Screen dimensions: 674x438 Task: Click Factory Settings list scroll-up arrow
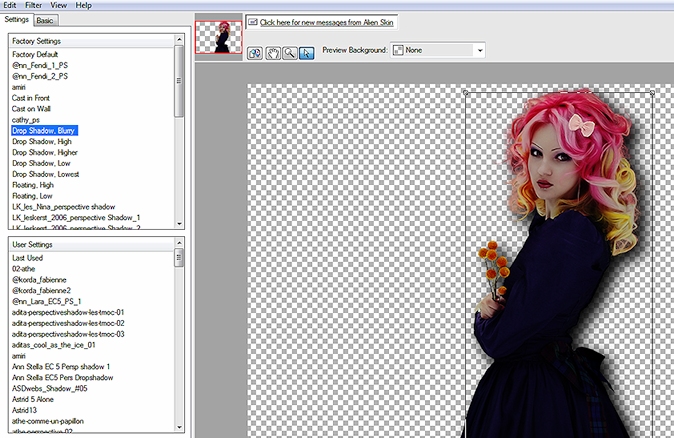tap(179, 40)
